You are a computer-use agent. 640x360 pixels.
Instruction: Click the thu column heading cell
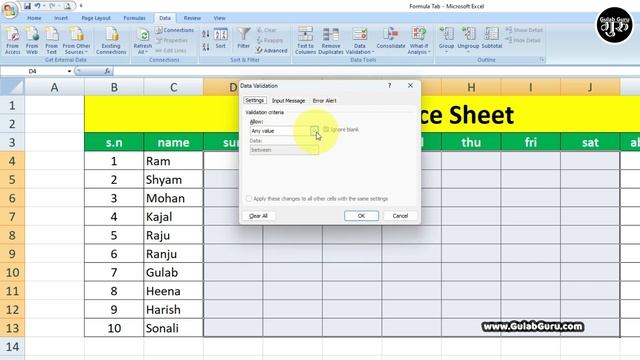click(471, 142)
